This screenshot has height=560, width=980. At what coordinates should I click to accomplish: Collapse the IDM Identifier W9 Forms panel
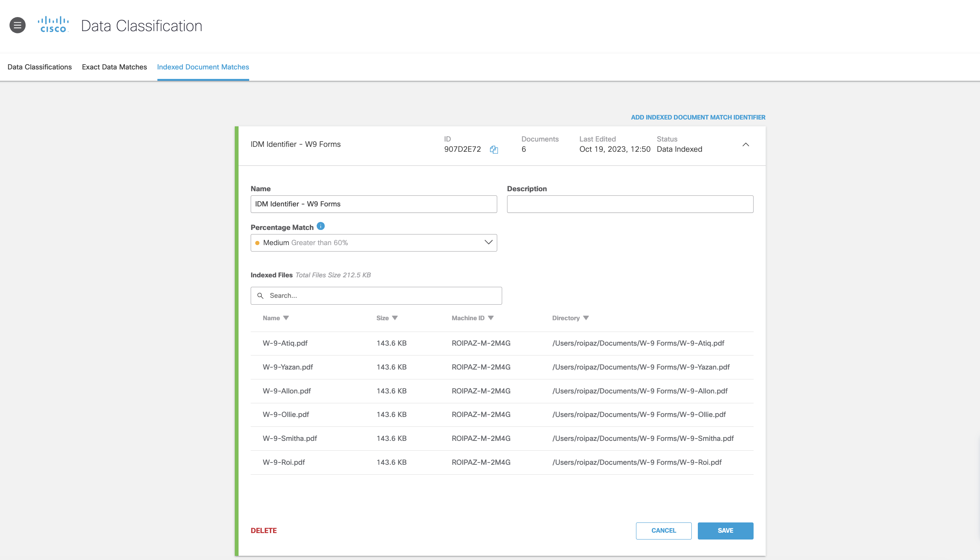(x=746, y=145)
